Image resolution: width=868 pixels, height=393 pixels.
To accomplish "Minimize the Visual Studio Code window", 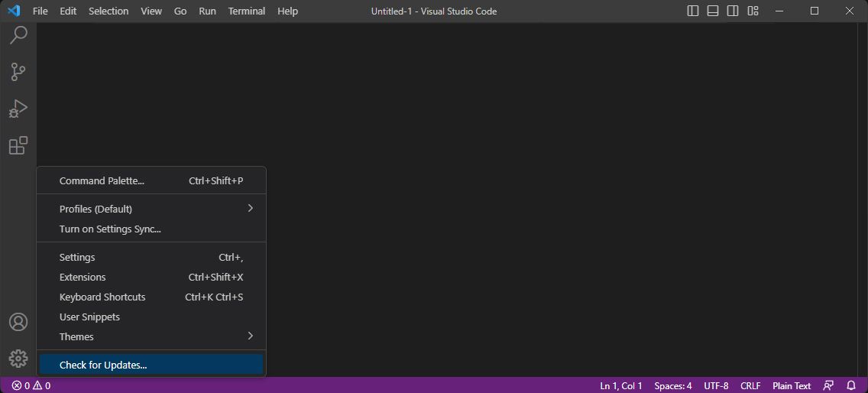I will coord(780,11).
